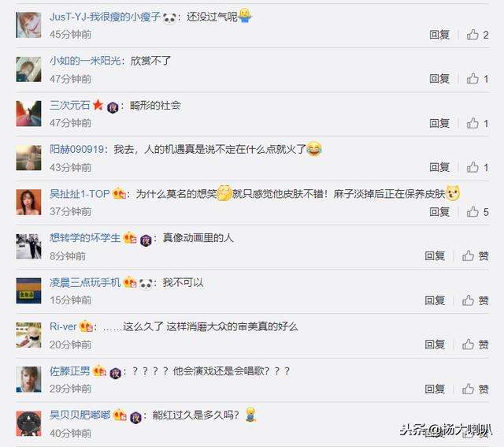
Task: Click 回复 on 佐滕正男's comment
Action: click(435, 389)
